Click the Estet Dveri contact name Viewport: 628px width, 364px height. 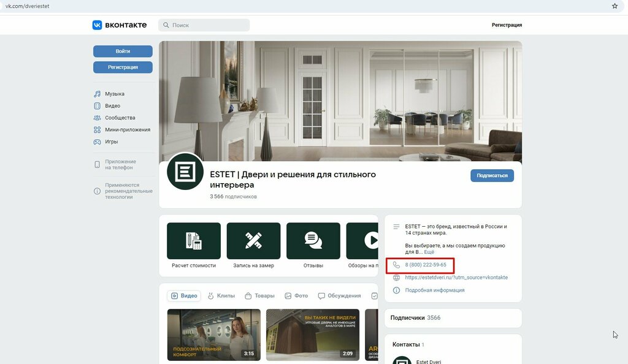(429, 362)
